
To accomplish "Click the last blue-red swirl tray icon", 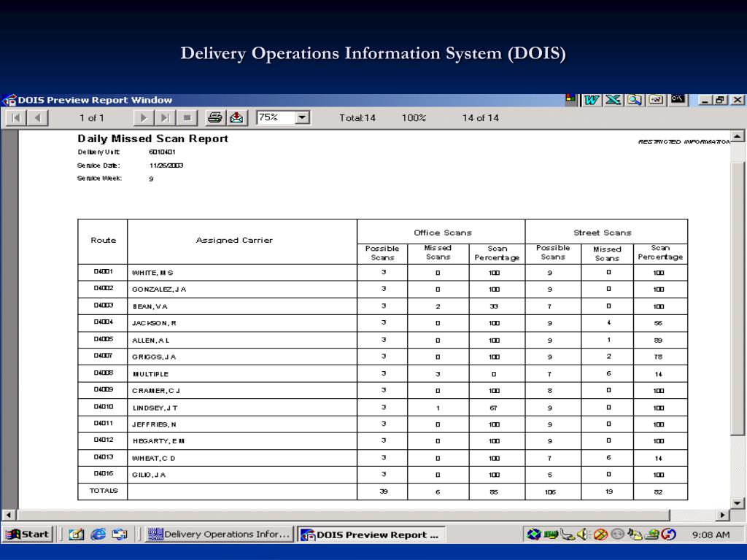I will pos(668,534).
